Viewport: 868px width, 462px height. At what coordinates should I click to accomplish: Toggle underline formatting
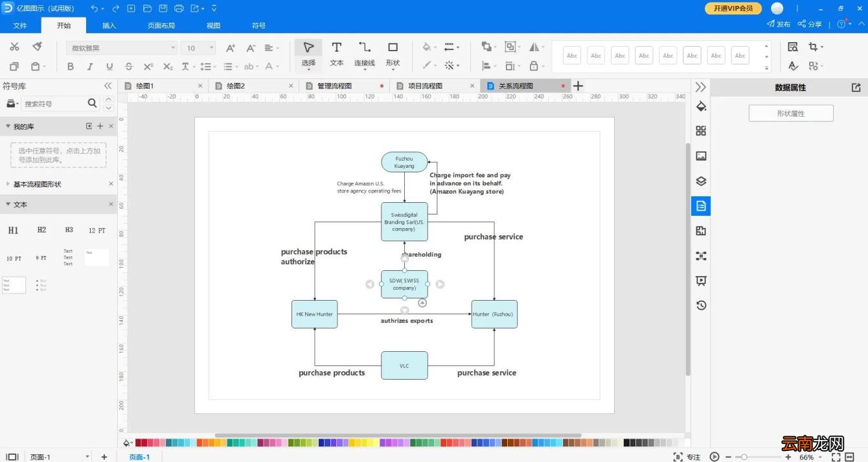109,67
